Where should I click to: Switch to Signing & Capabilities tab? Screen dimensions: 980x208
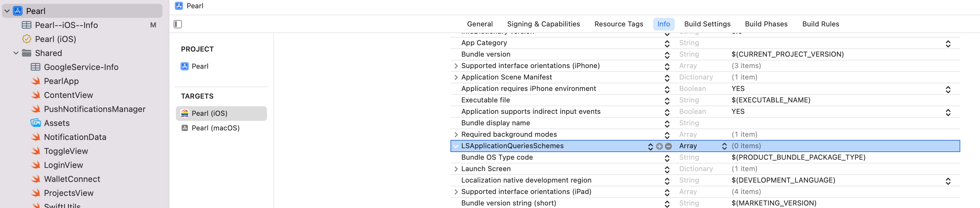(x=543, y=24)
